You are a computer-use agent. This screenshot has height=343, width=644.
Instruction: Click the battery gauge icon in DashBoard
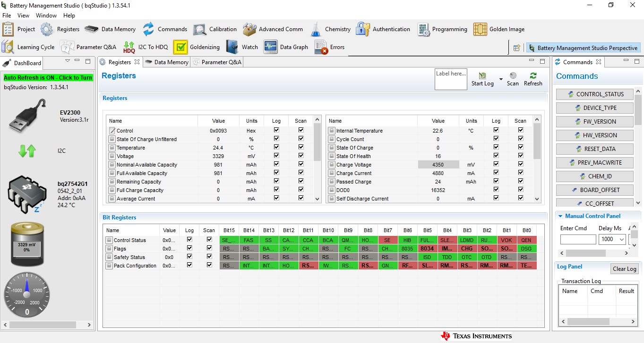tap(27, 244)
